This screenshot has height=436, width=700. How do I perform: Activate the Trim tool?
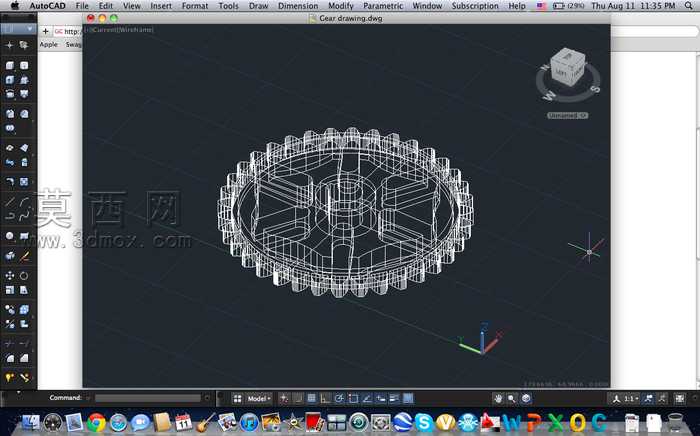[x=10, y=343]
